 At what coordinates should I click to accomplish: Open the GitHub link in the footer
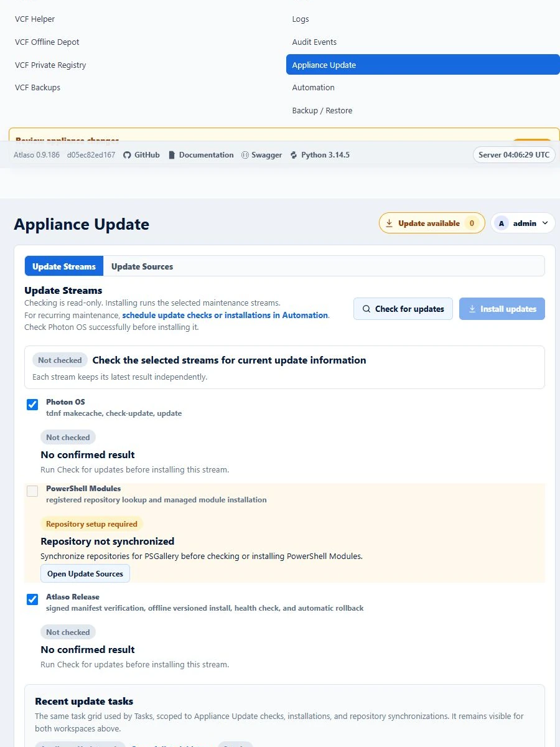(x=141, y=155)
